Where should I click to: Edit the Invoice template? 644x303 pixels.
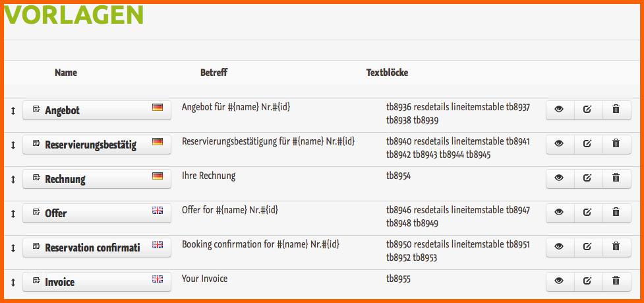pos(588,282)
